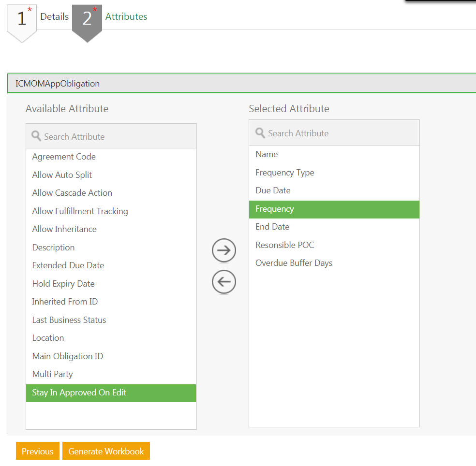Type in Available Attribute search field
The width and height of the screenshot is (476, 466).
116,136
